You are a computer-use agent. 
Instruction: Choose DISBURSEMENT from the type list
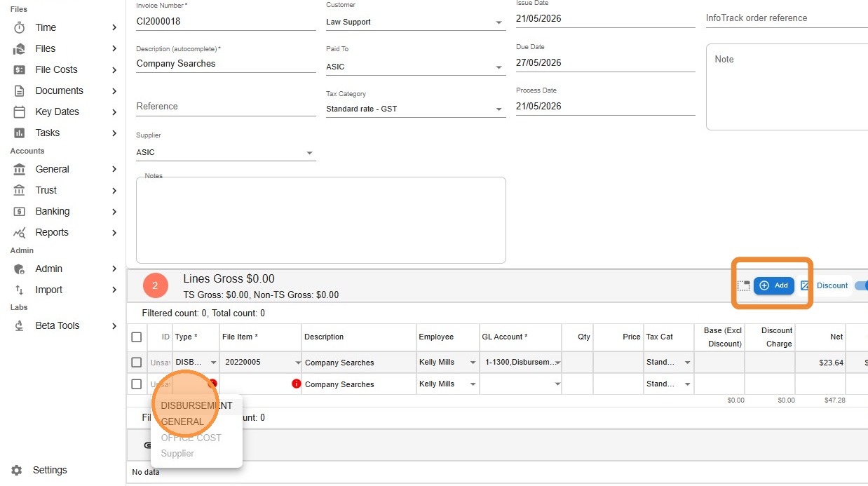tap(196, 405)
